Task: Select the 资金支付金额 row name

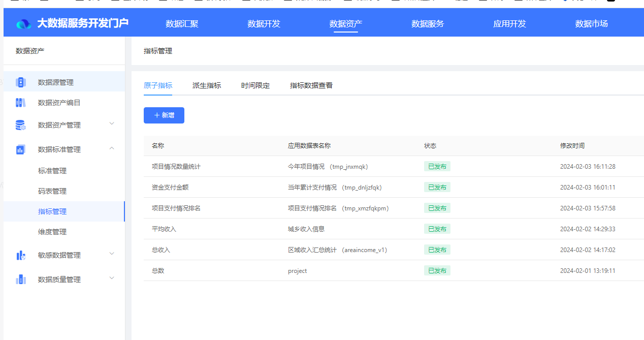Action: click(170, 188)
